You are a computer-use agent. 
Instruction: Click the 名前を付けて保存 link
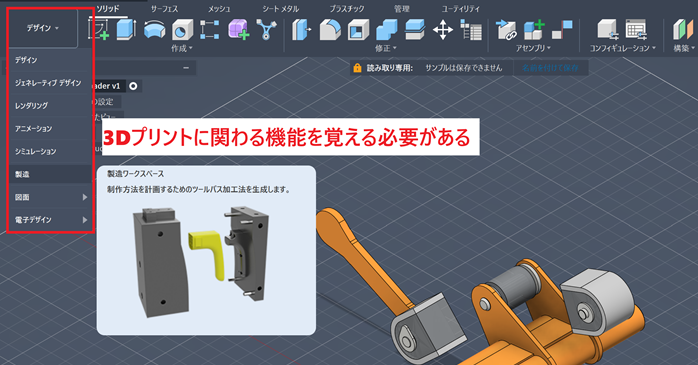[551, 68]
